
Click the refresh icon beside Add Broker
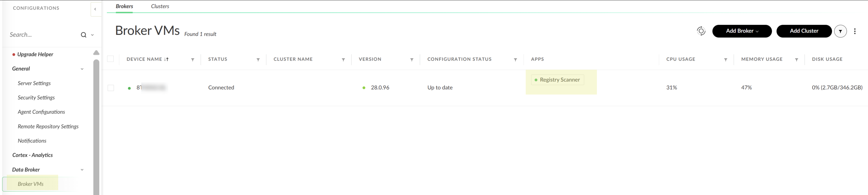(701, 31)
